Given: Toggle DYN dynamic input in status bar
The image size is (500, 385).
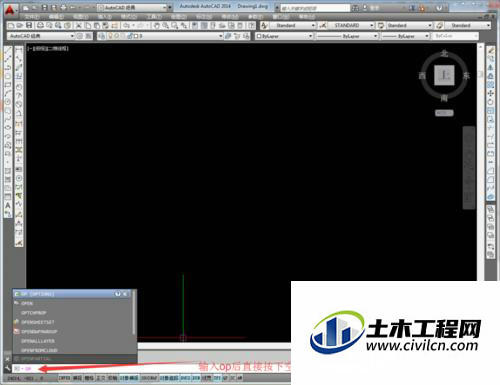Looking at the screenshot, I should [196, 378].
